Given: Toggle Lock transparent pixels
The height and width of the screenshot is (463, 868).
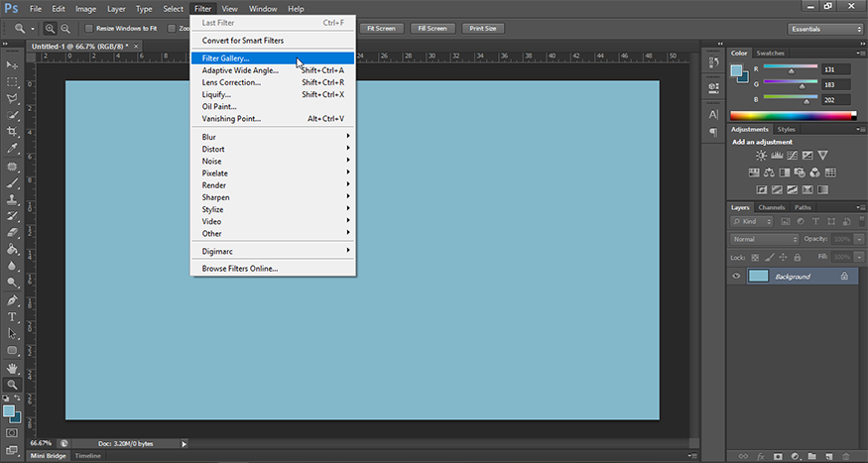Looking at the screenshot, I should (755, 257).
